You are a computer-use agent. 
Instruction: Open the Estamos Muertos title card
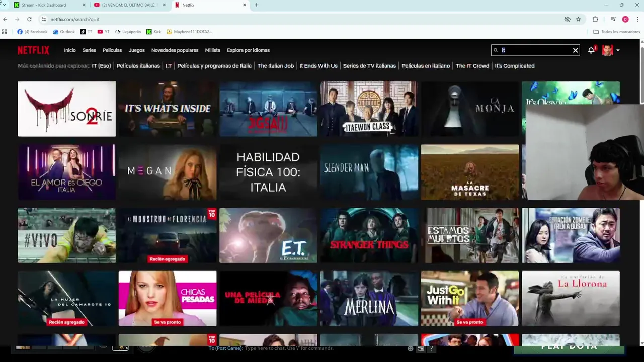(469, 235)
